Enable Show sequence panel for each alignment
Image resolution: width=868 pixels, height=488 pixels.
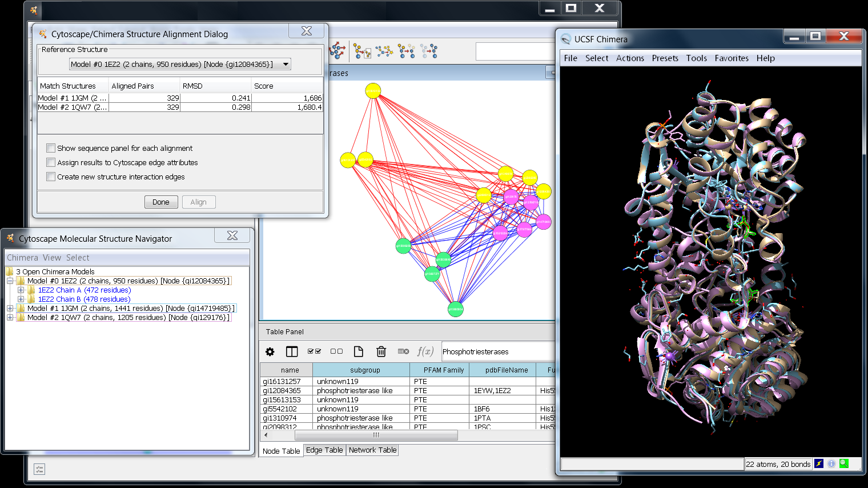click(51, 148)
